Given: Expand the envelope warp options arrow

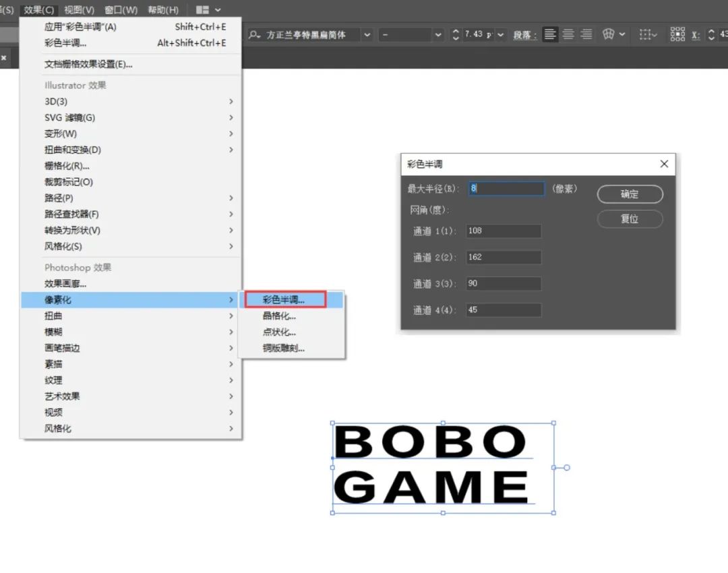Looking at the screenshot, I should tap(622, 34).
